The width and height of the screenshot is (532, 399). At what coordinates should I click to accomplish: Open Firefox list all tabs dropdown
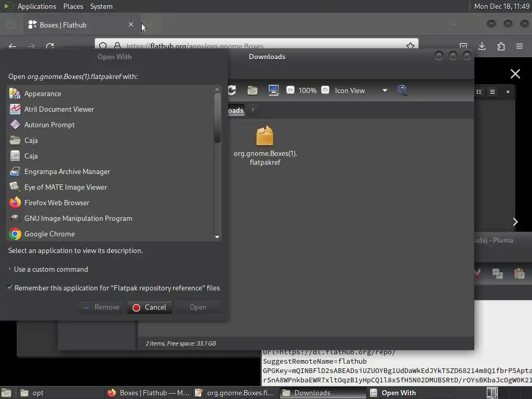click(454, 24)
